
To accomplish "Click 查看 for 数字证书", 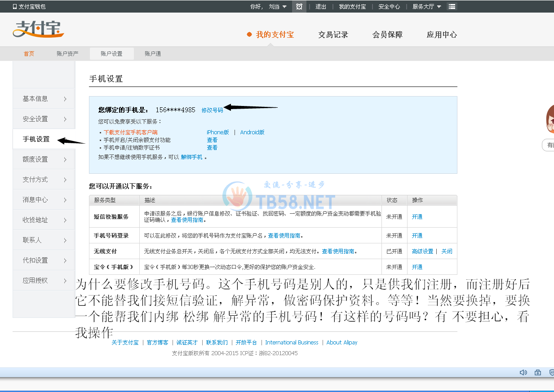I will tap(212, 148).
